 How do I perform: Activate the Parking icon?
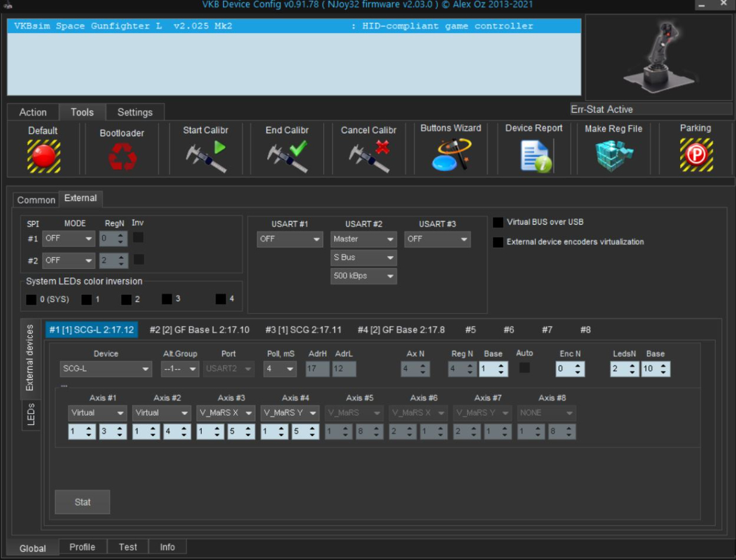pyautogui.click(x=696, y=156)
